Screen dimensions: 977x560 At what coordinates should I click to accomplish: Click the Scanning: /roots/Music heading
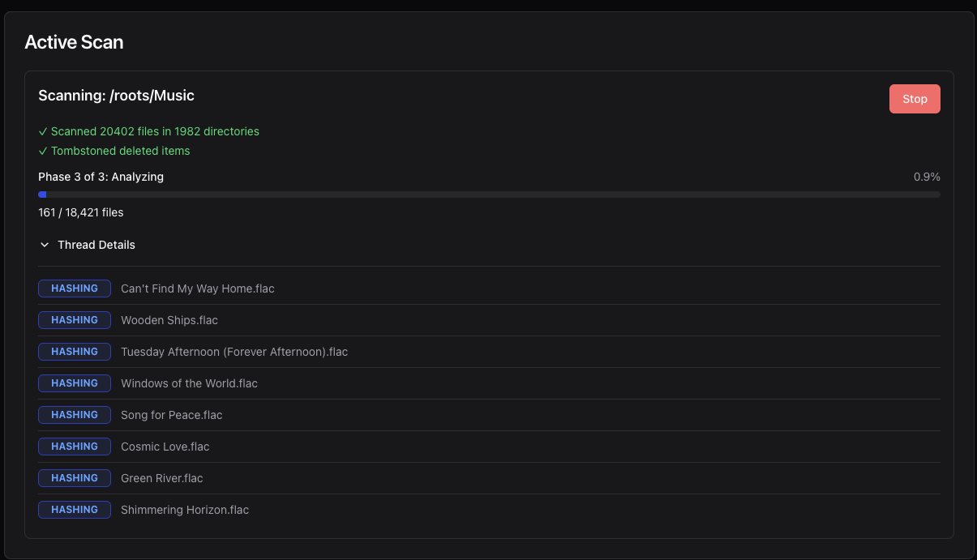[x=116, y=96]
